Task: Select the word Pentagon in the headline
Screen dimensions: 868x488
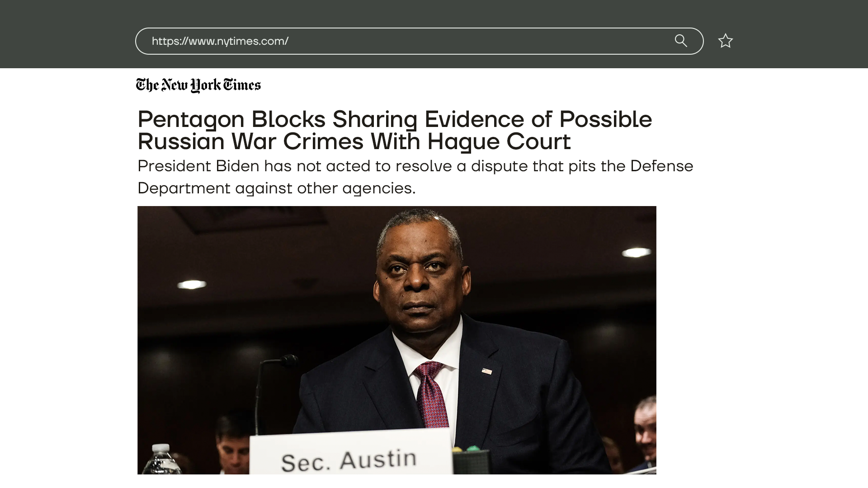Action: click(191, 120)
